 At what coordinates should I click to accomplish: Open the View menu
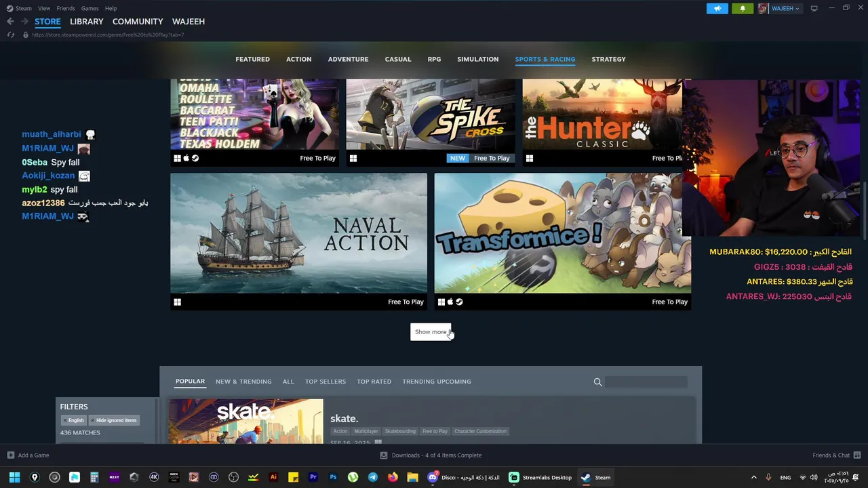tap(44, 8)
